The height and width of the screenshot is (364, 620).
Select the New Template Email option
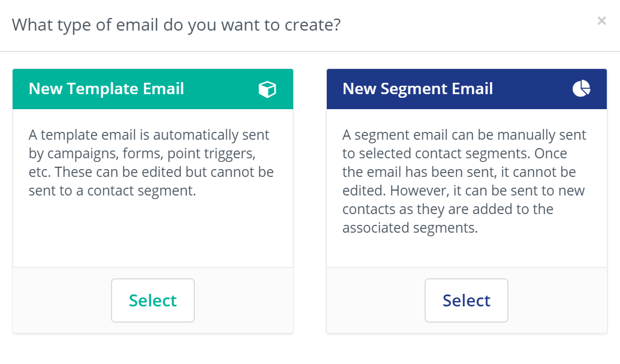[x=153, y=300]
